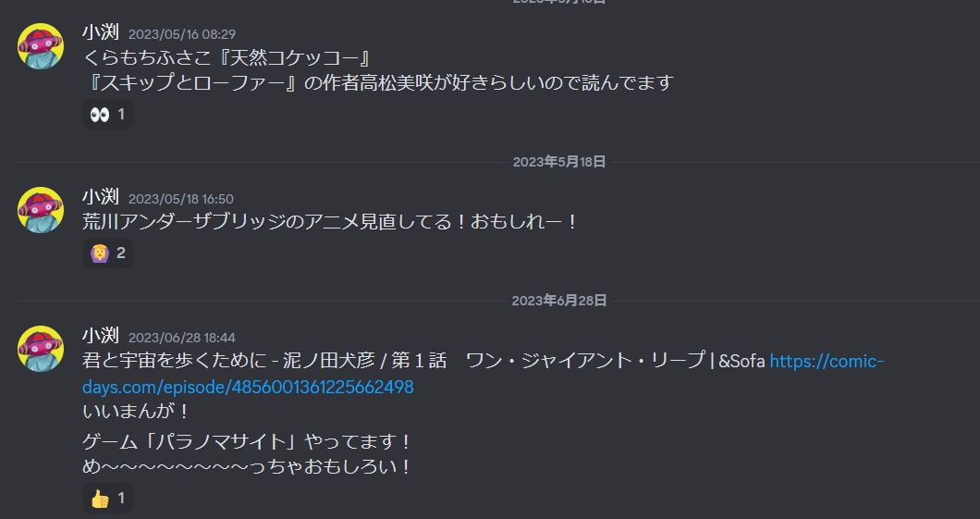Click the 2023/05/16 08:29 timestamp

(182, 34)
